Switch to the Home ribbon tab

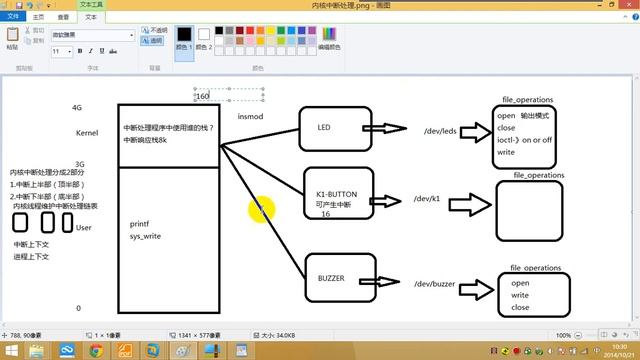38,17
